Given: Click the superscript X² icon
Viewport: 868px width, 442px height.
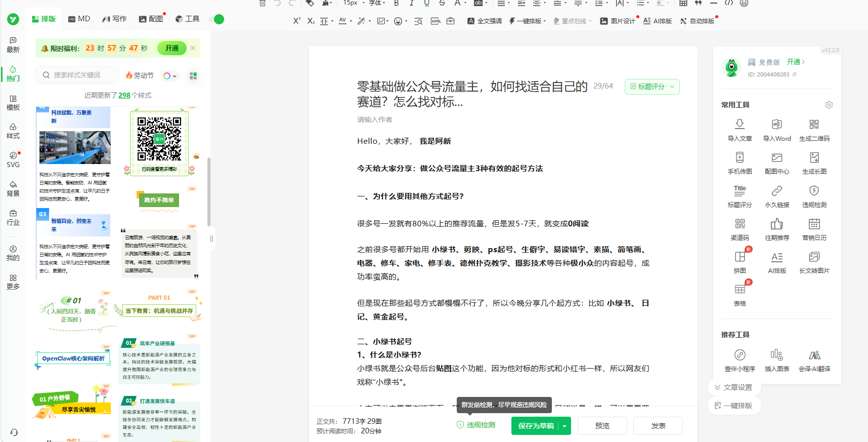Looking at the screenshot, I should pyautogui.click(x=296, y=21).
